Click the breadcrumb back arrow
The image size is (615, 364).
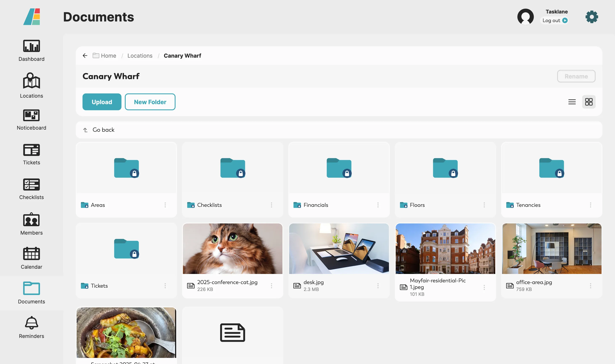(x=85, y=56)
